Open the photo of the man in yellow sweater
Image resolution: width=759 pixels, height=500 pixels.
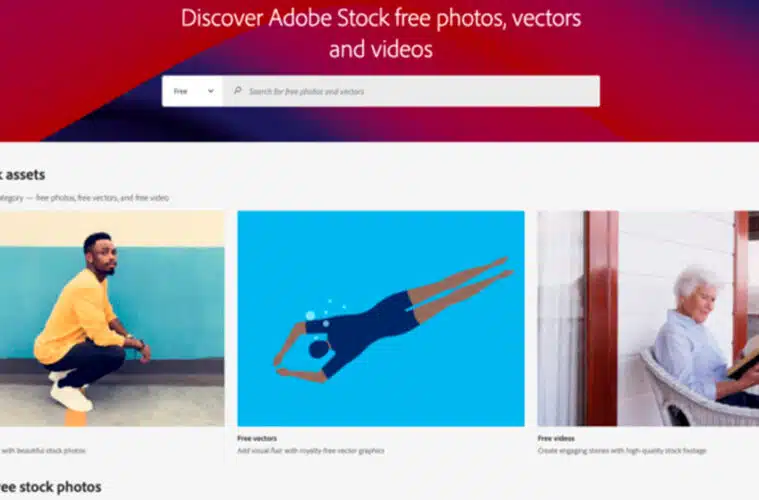(x=110, y=318)
